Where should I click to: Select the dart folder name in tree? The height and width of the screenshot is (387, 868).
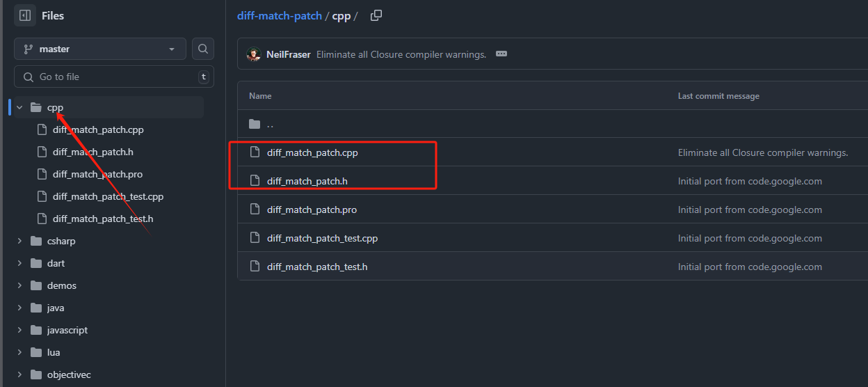56,263
